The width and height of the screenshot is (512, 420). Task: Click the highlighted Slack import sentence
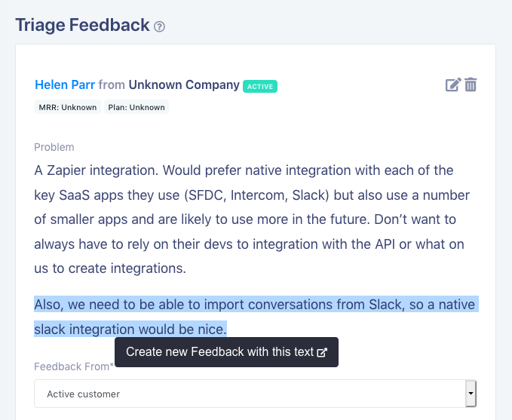pyautogui.click(x=256, y=317)
